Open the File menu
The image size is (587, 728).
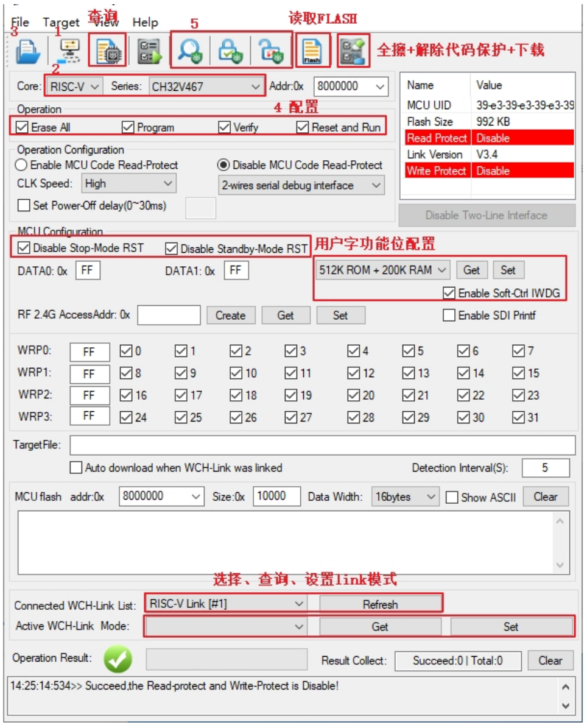coord(20,22)
